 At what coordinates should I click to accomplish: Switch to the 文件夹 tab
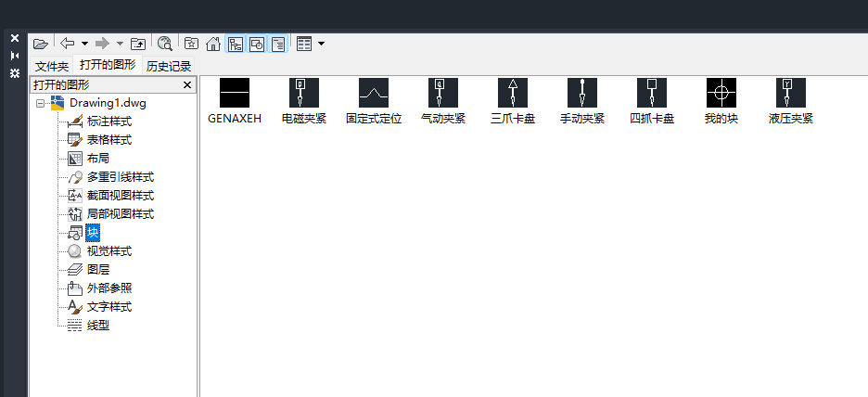pos(51,66)
